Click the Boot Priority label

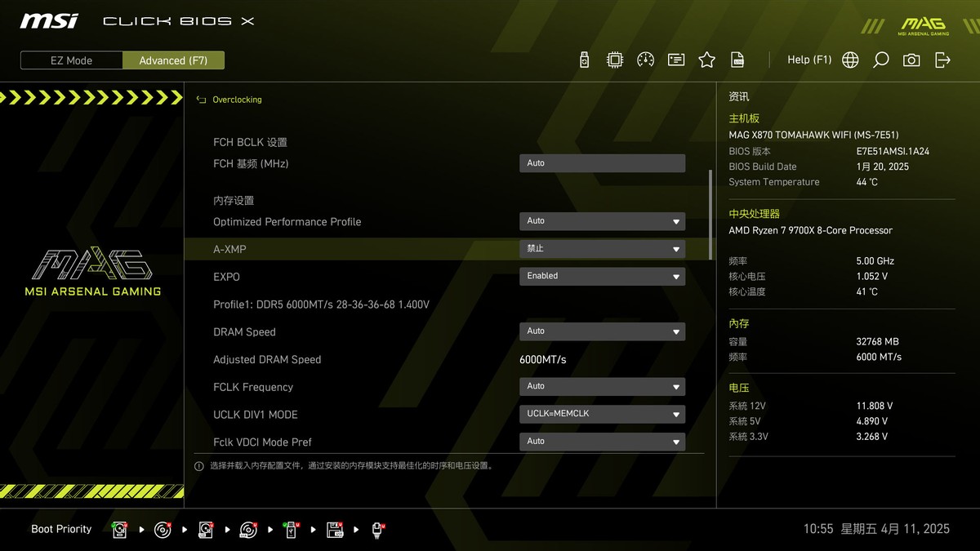point(61,529)
